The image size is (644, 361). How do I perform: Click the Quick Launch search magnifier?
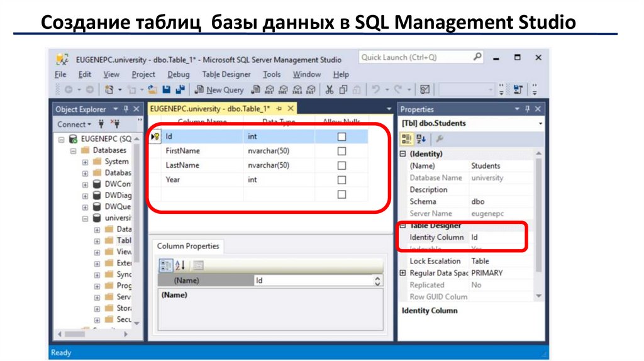[x=477, y=57]
